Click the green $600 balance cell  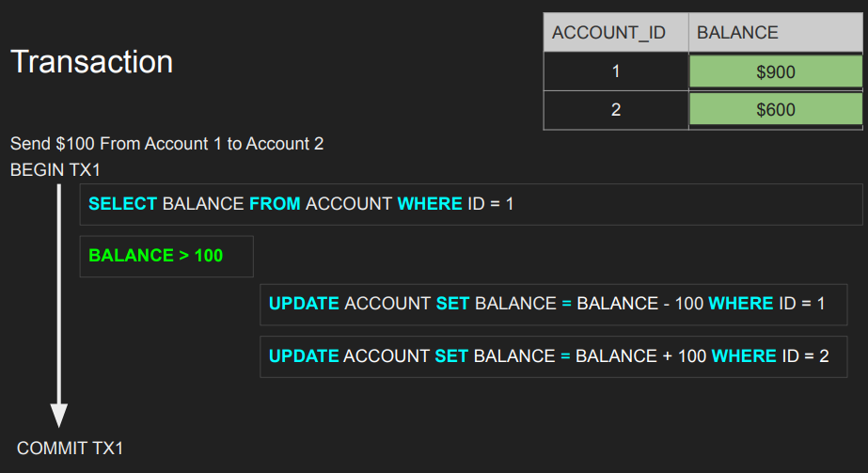click(776, 109)
